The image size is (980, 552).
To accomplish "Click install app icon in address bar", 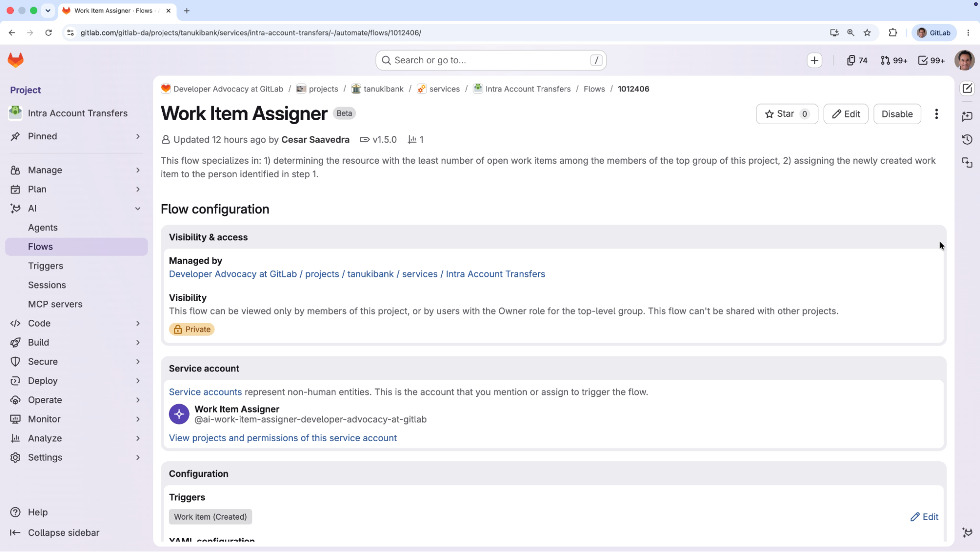I will (x=834, y=33).
